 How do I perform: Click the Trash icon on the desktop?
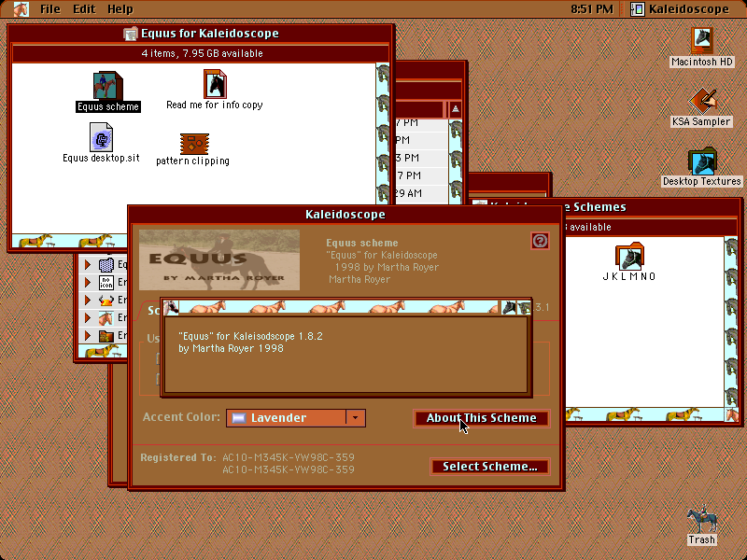coord(702,520)
